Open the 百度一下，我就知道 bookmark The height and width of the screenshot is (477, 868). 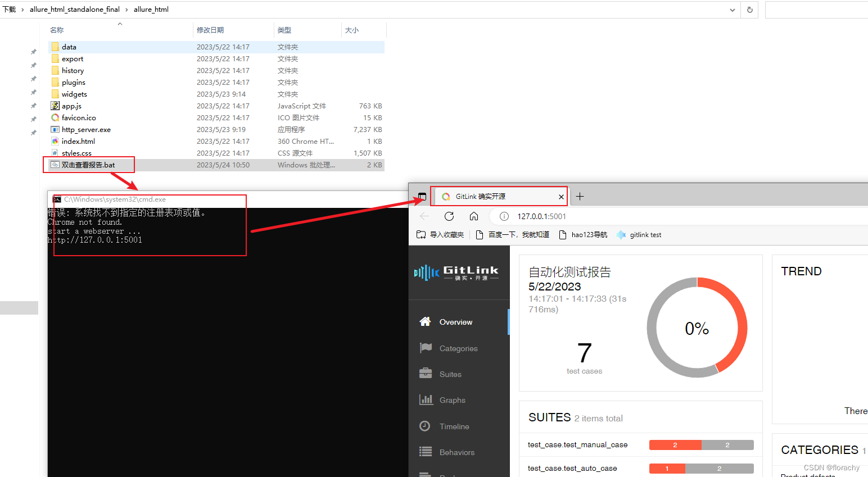(x=512, y=235)
